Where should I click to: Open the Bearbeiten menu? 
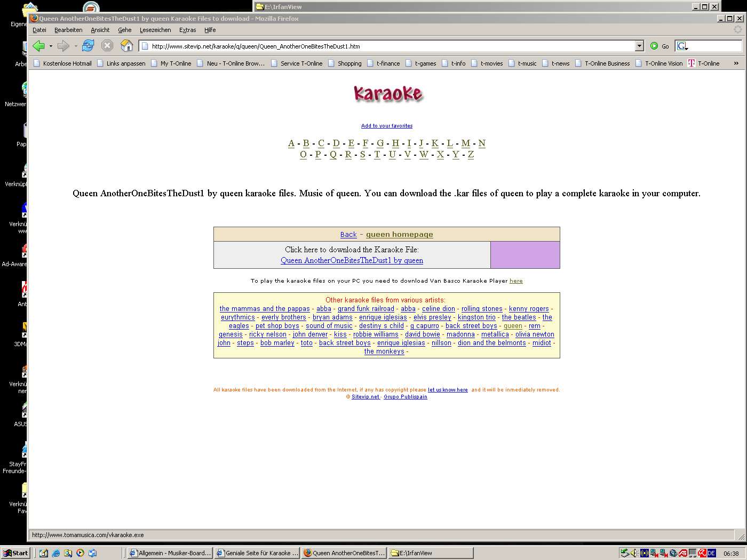(x=68, y=30)
